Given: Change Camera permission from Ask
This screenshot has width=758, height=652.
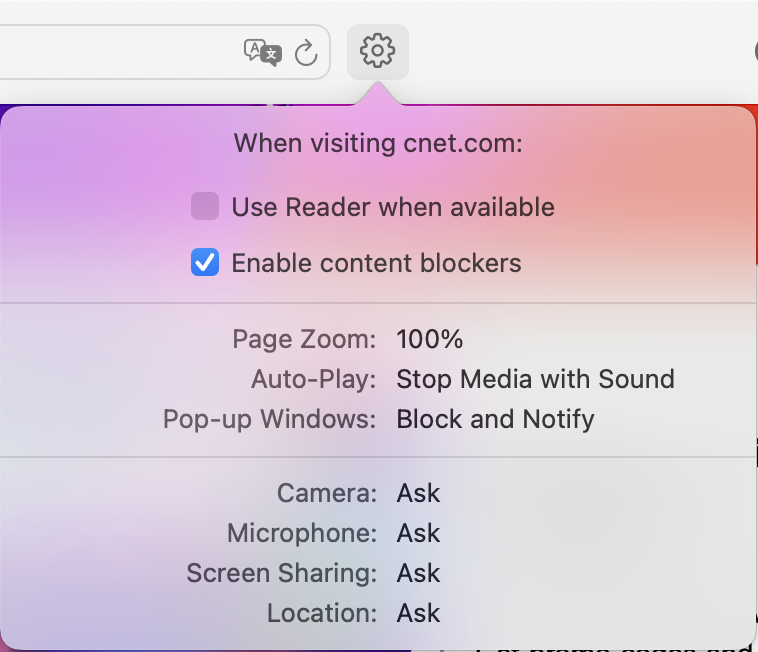Looking at the screenshot, I should 418,493.
